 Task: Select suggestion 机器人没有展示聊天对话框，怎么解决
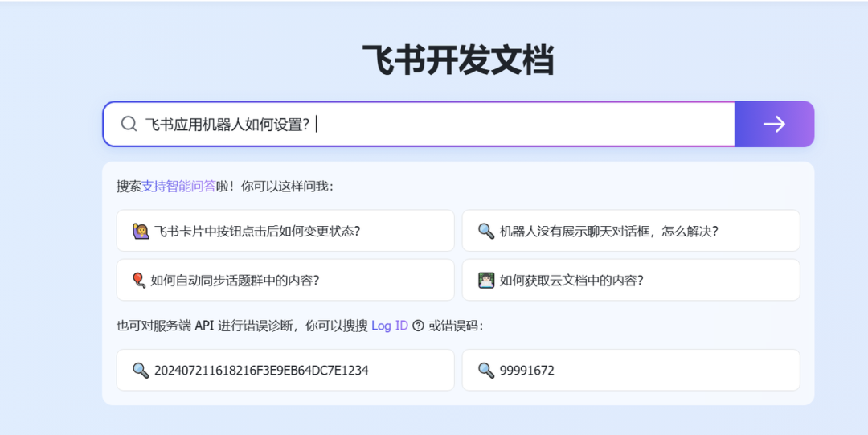(631, 231)
